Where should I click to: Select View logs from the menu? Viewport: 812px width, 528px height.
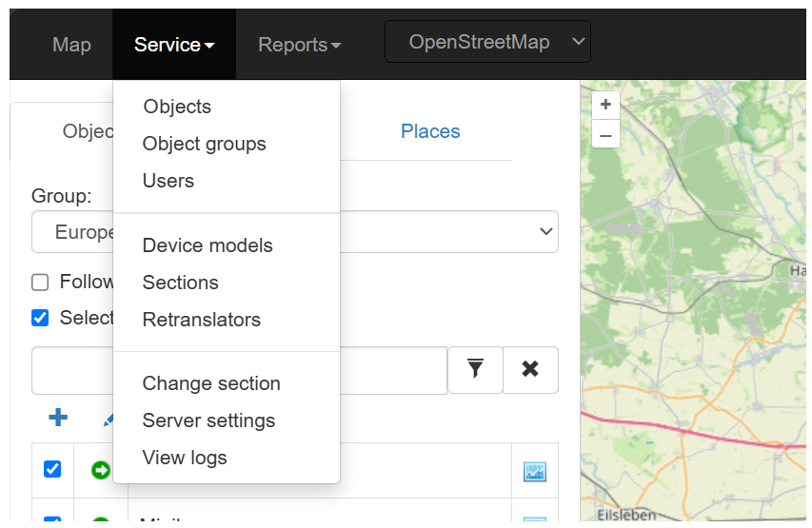coord(185,458)
